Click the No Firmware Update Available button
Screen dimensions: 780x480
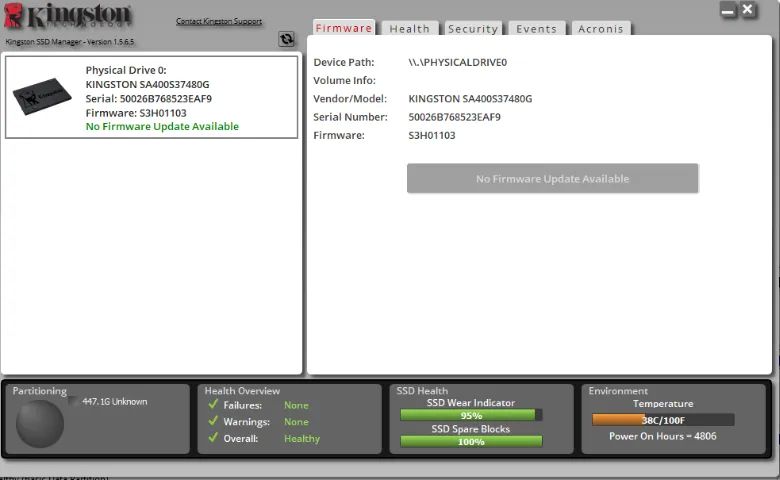(x=552, y=178)
